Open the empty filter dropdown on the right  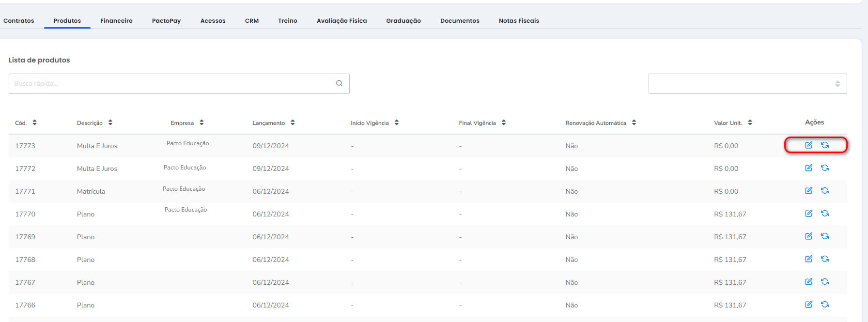point(747,84)
